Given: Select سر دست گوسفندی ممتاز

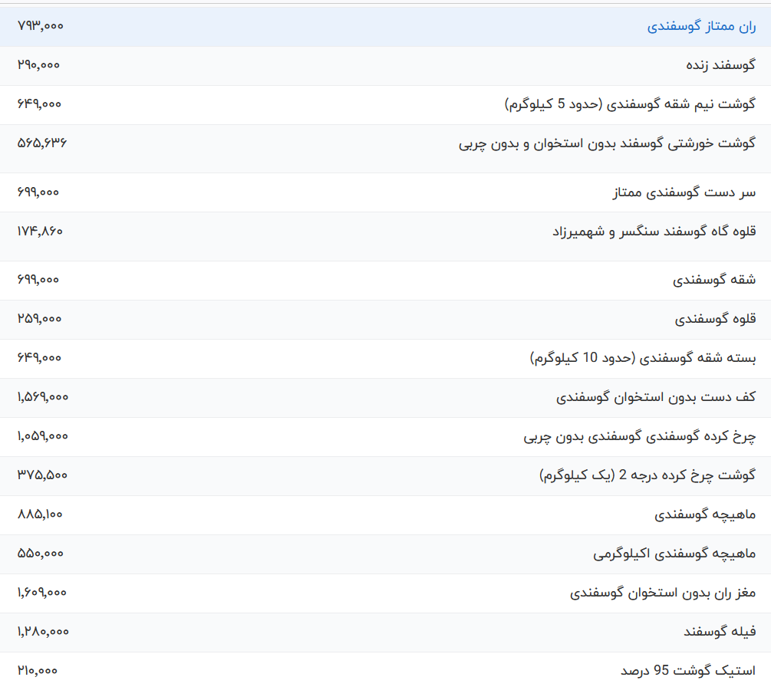Looking at the screenshot, I should tap(684, 192).
